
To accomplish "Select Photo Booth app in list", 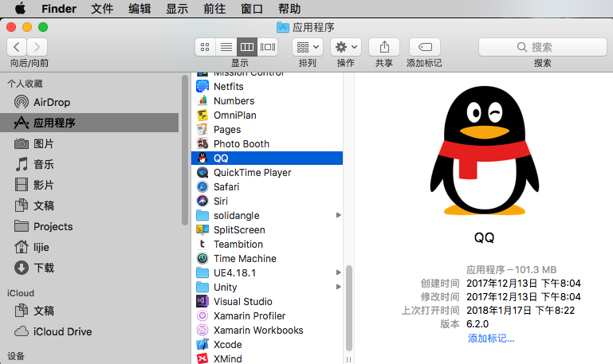I will pyautogui.click(x=267, y=143).
